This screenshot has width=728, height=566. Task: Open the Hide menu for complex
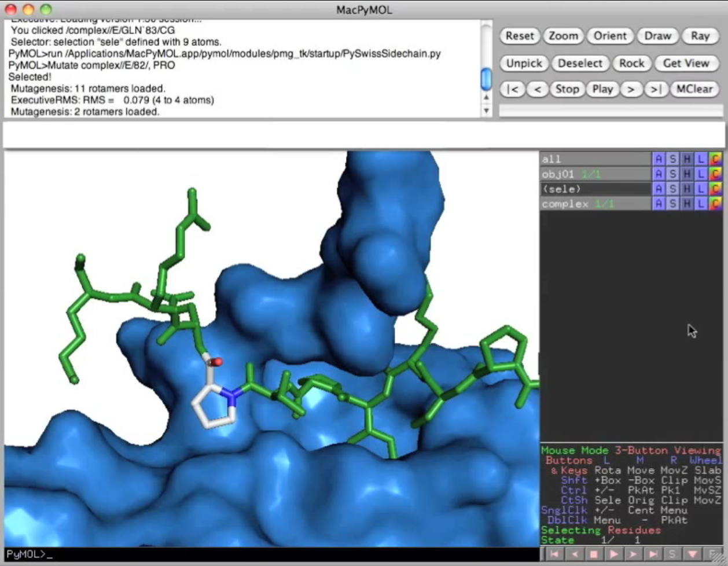(687, 204)
